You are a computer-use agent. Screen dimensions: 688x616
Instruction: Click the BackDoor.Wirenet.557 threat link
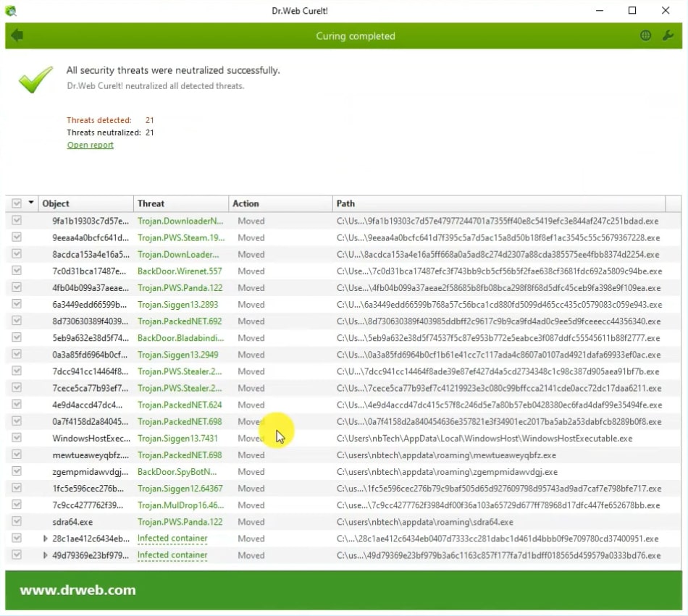180,271
